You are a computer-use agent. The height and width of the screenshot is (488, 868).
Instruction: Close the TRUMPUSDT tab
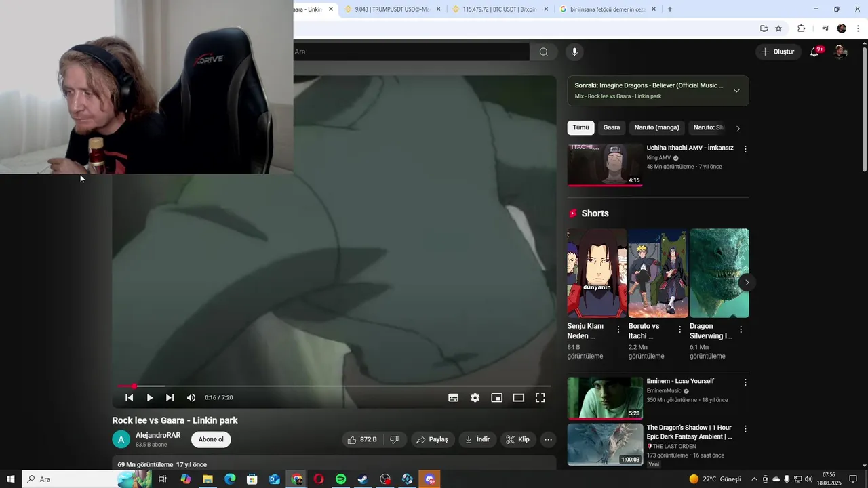pos(438,9)
